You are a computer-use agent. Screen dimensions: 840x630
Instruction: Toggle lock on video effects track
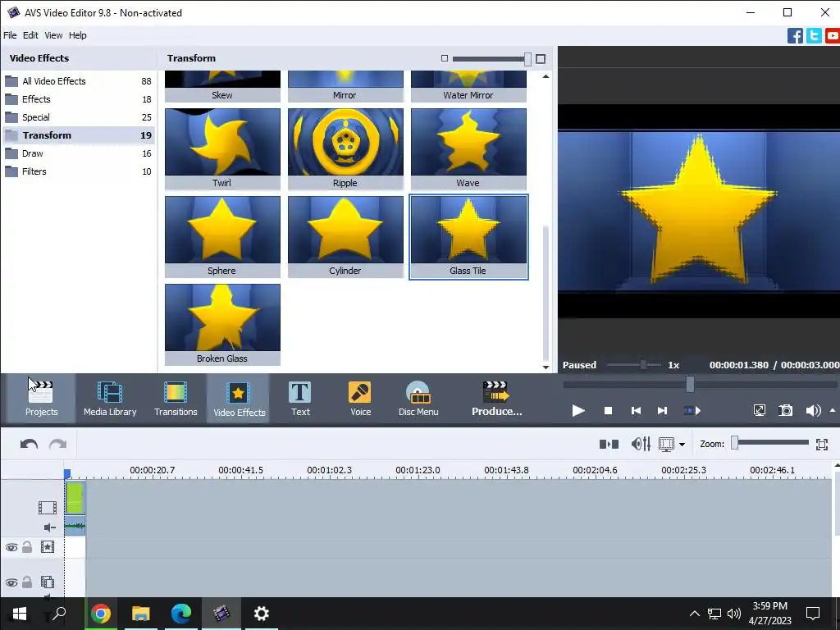(27, 547)
